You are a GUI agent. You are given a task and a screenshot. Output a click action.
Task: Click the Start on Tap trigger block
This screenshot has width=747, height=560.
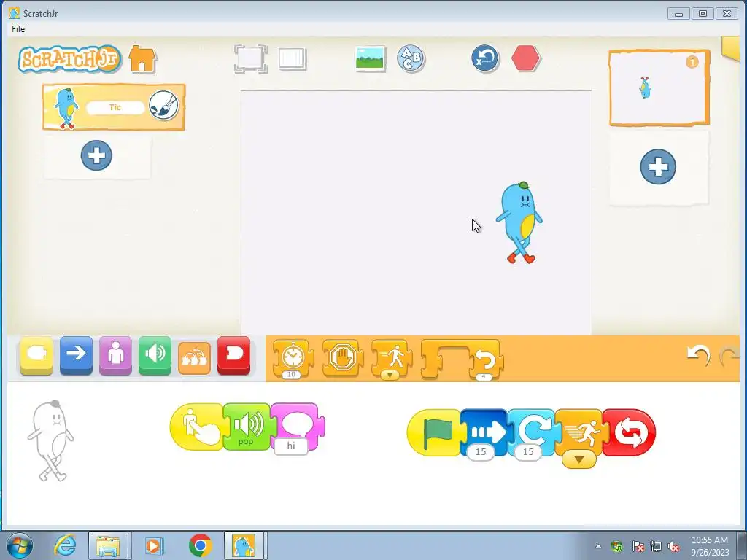pos(198,427)
